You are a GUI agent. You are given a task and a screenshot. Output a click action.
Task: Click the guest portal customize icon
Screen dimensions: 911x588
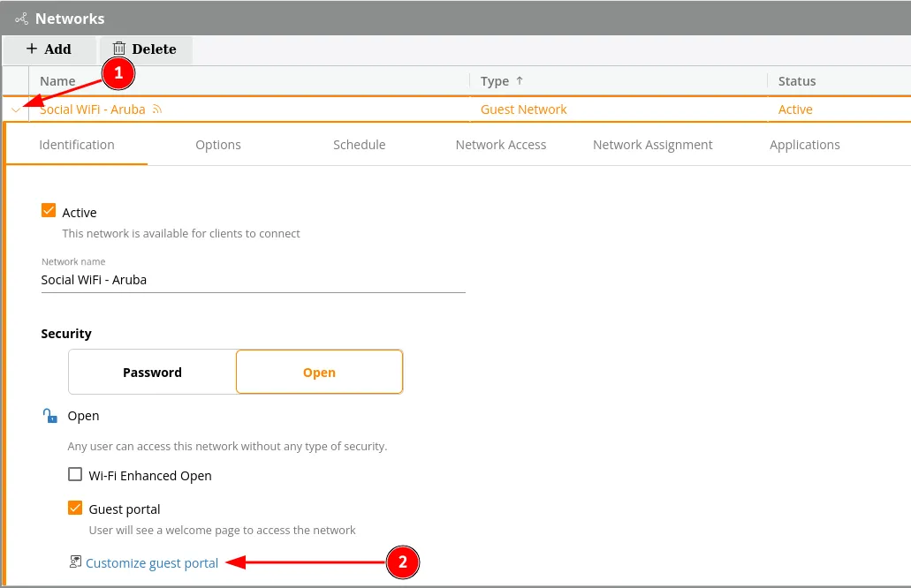coord(75,562)
